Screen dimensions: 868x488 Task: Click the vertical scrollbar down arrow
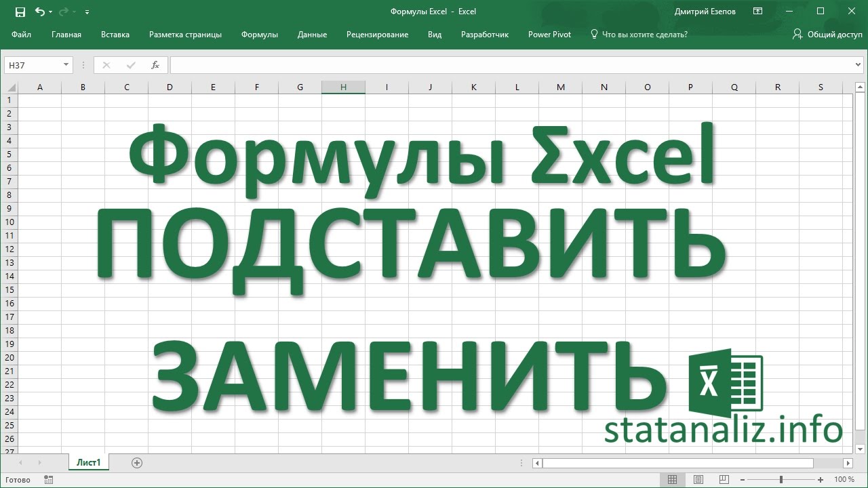click(860, 448)
